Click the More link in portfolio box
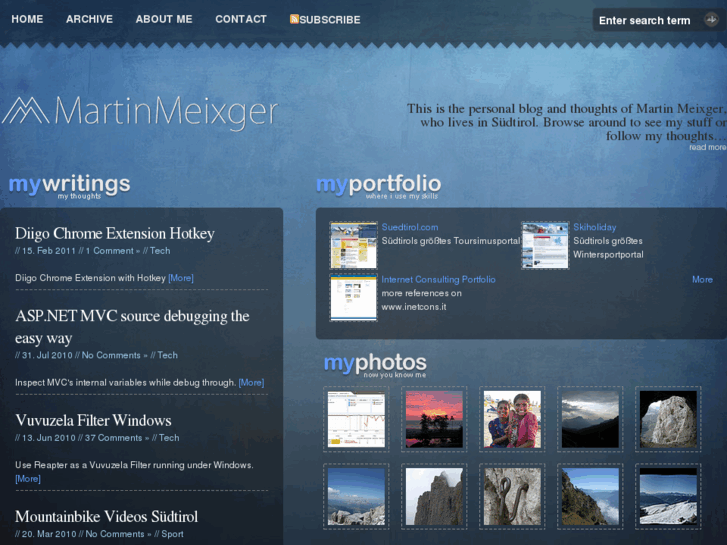 tap(702, 280)
